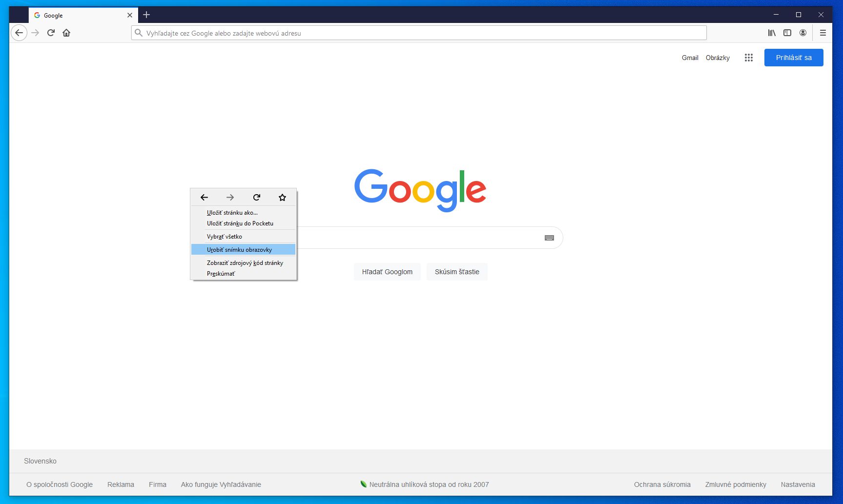Open the Obrázky link
The height and width of the screenshot is (504, 843).
[x=718, y=58]
